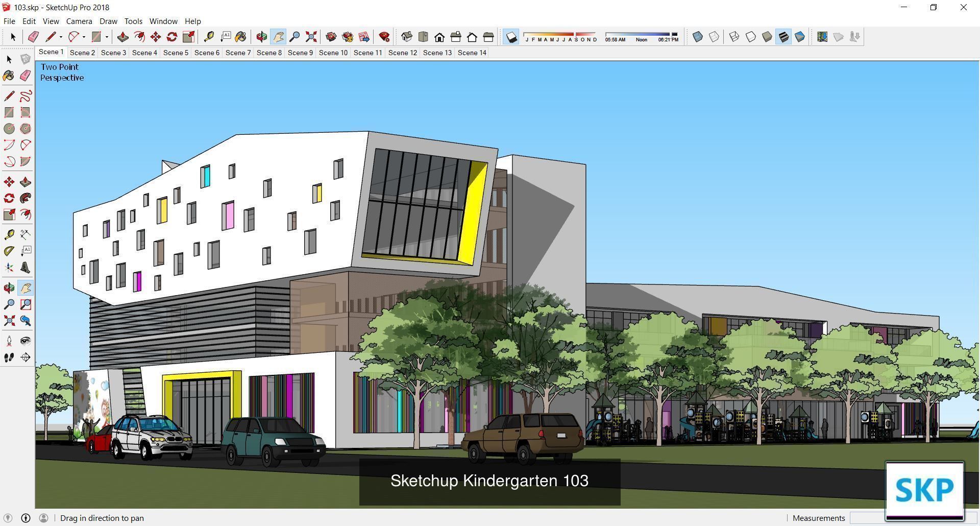Screen dimensions: 980x526
Task: Toggle Back Edges style
Action: tap(714, 37)
